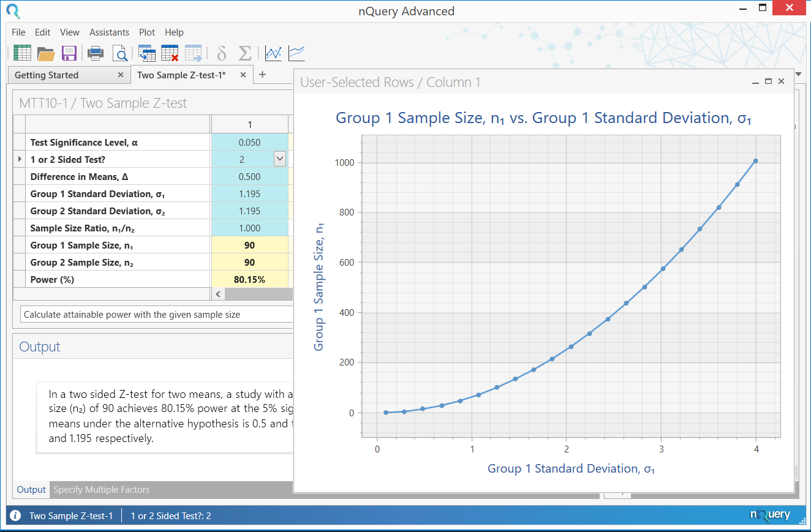This screenshot has width=811, height=532.
Task: Select the Difference in Means value cell
Action: click(250, 176)
